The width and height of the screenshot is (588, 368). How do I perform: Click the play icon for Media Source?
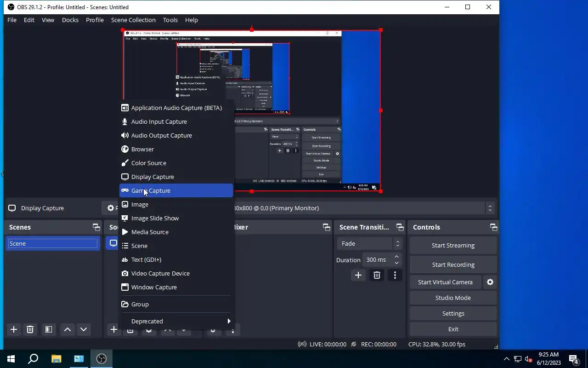click(x=124, y=232)
